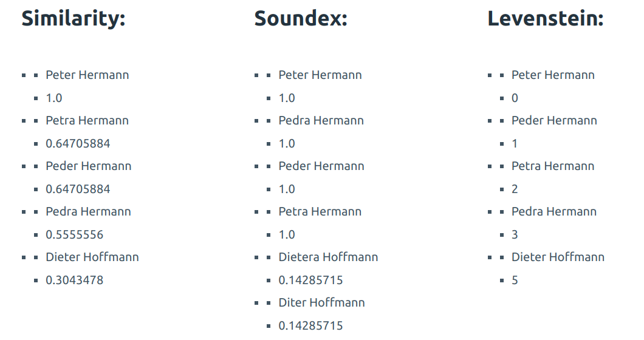Image resolution: width=644 pixels, height=340 pixels.
Task: Click the 0.3043478 similarity score
Action: tap(75, 280)
